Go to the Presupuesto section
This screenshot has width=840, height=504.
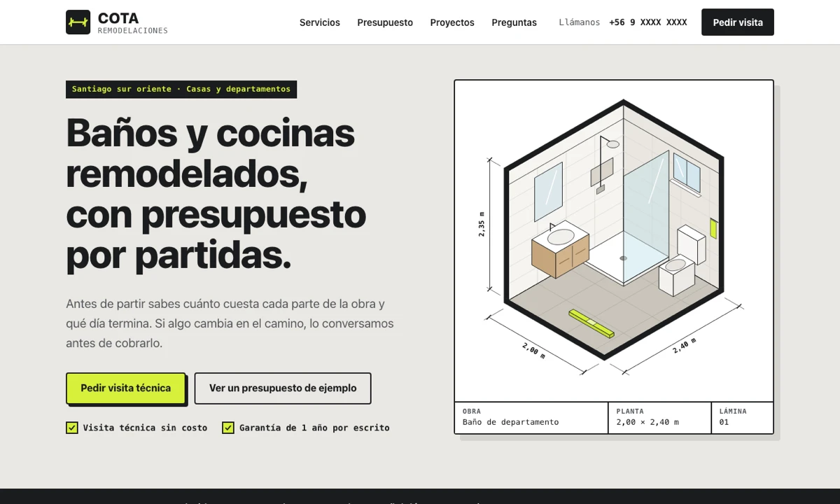(385, 22)
